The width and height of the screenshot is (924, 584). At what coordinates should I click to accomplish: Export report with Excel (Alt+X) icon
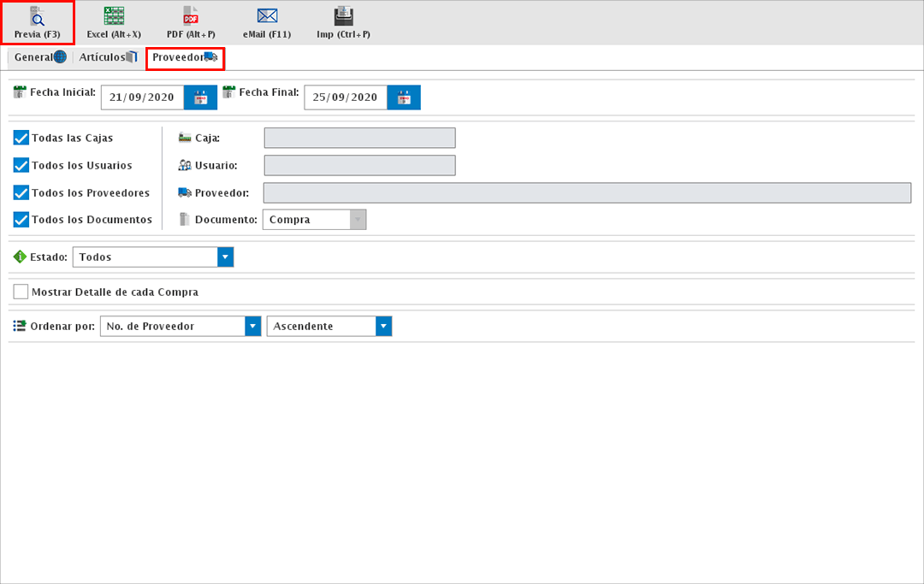click(x=114, y=17)
